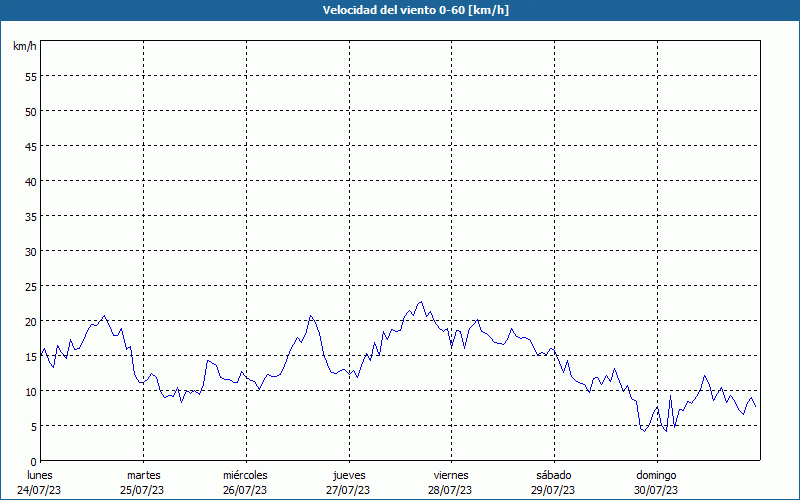This screenshot has height=500, width=800.
Task: Click the y-axis value '15'
Action: point(31,357)
